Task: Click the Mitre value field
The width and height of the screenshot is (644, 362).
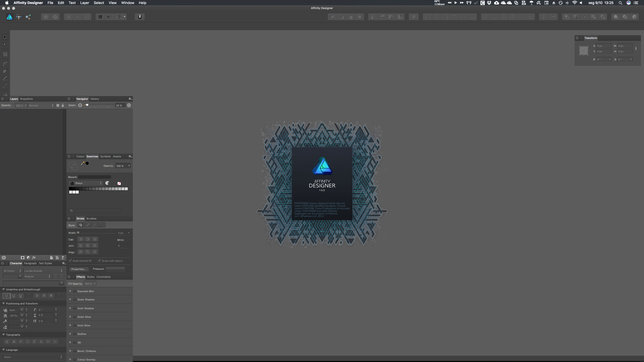Action: tap(124, 246)
